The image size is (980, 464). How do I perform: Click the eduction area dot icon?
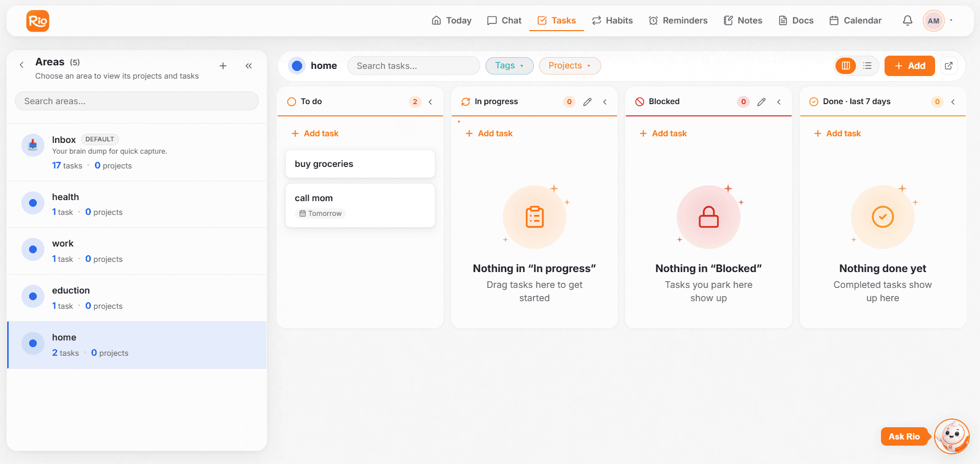(33, 297)
